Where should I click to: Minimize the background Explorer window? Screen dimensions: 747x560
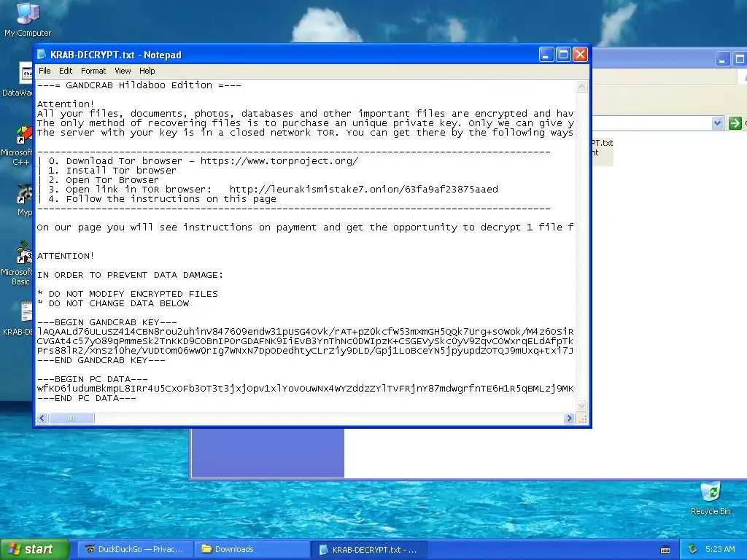722,59
